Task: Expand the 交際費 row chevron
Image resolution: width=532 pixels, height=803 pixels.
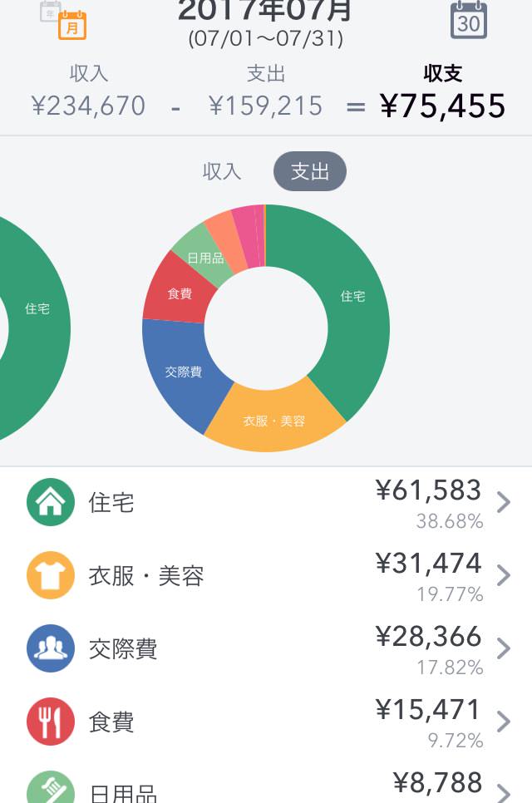Action: coord(504,648)
